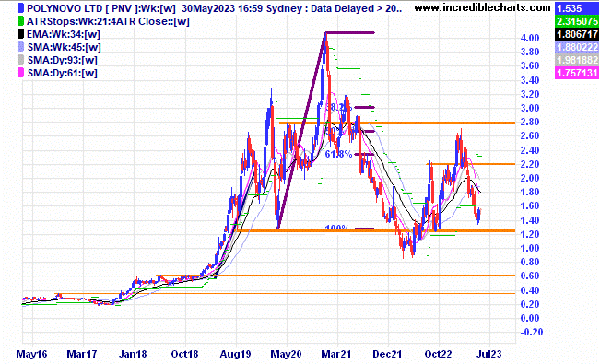Click the lavender SMA Wk 45 legend marker

20,47
